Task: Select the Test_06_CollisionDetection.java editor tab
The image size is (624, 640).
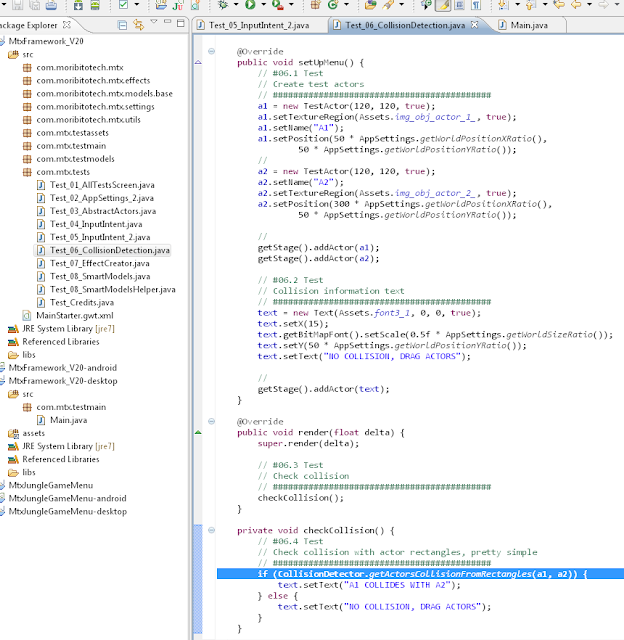Action: [x=405, y=25]
